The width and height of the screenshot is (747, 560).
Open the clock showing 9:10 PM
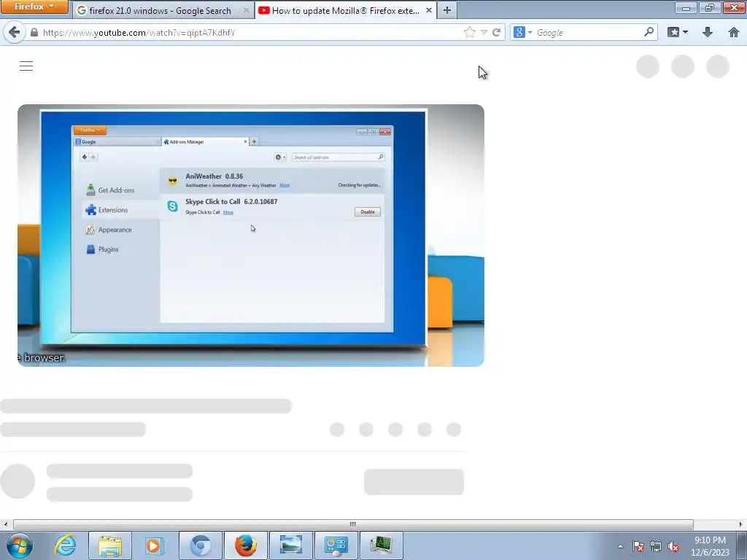click(x=710, y=546)
